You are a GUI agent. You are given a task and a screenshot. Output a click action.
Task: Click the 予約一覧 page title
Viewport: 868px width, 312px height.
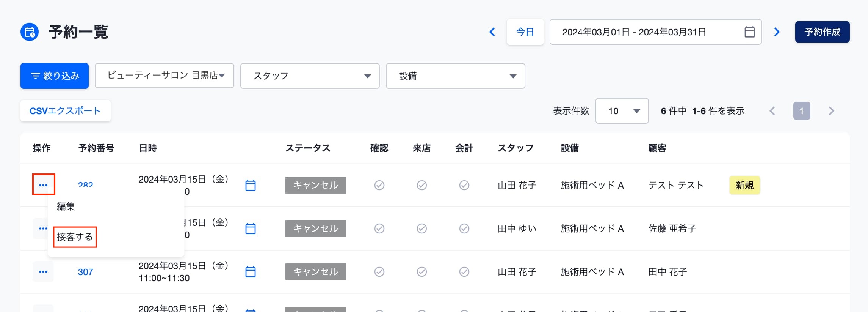point(78,32)
